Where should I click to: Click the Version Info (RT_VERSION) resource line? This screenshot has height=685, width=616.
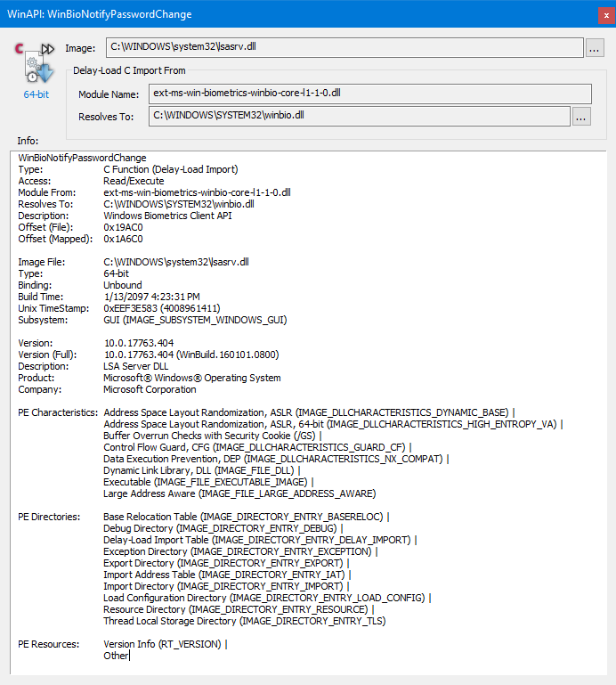coord(166,644)
